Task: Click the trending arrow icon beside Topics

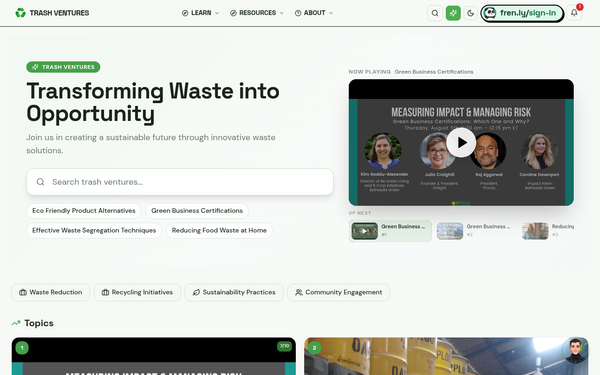Action: [x=16, y=323]
